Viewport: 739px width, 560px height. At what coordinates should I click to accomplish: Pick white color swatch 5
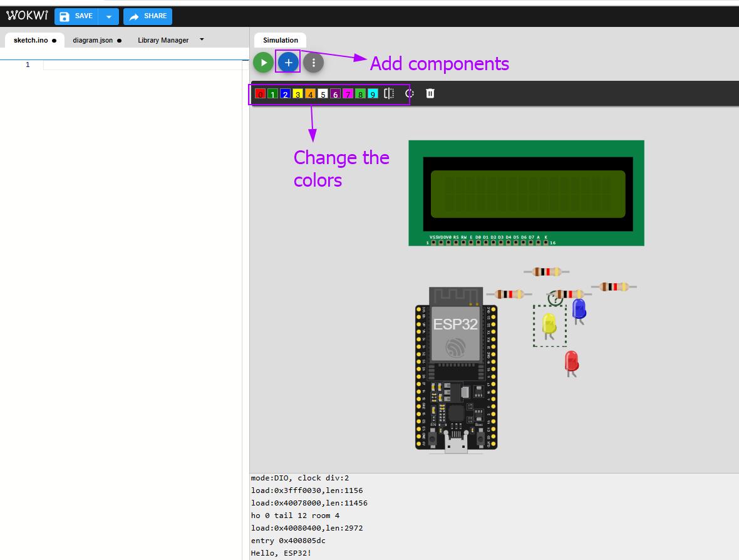click(x=323, y=94)
